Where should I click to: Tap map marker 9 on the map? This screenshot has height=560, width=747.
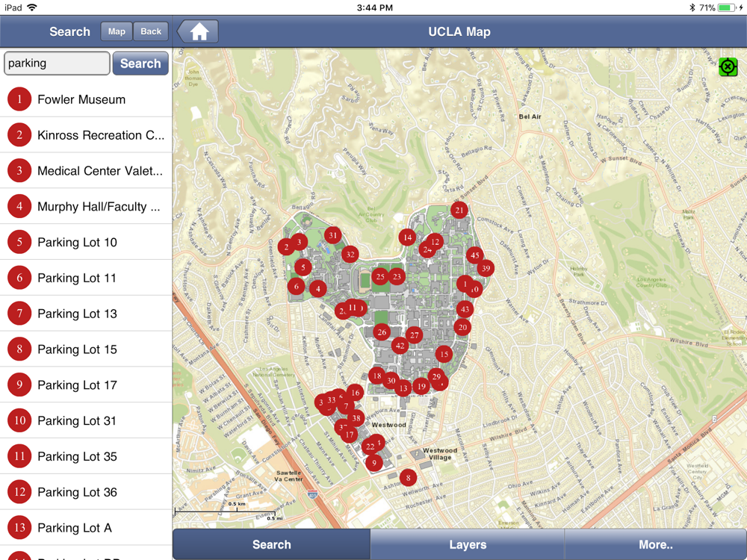374,462
